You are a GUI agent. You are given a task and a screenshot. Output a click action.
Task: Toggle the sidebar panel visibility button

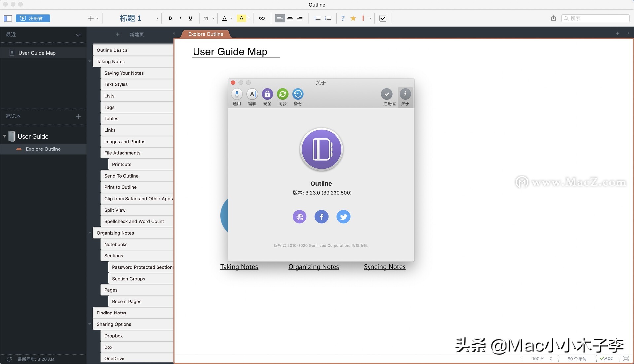point(8,18)
